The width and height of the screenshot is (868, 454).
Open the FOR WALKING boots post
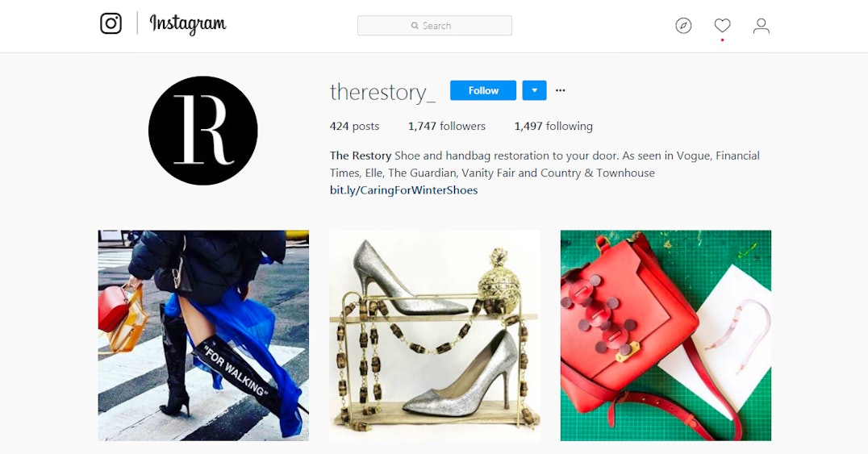[x=203, y=335]
